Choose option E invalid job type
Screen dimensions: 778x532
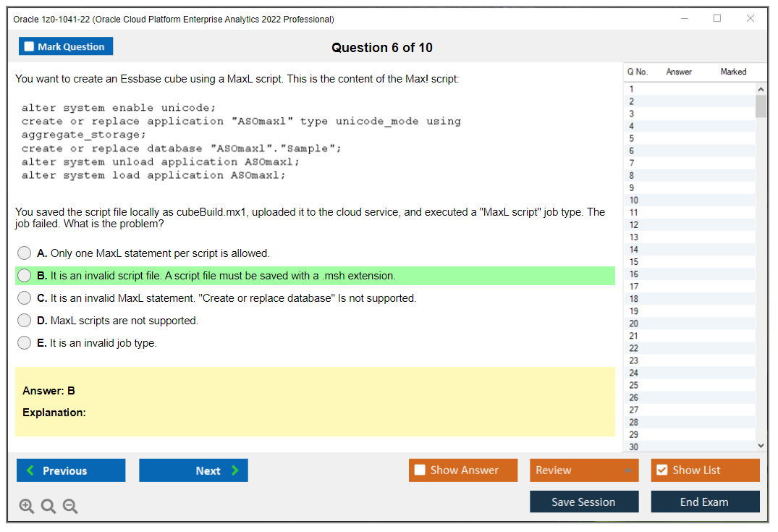(25, 343)
